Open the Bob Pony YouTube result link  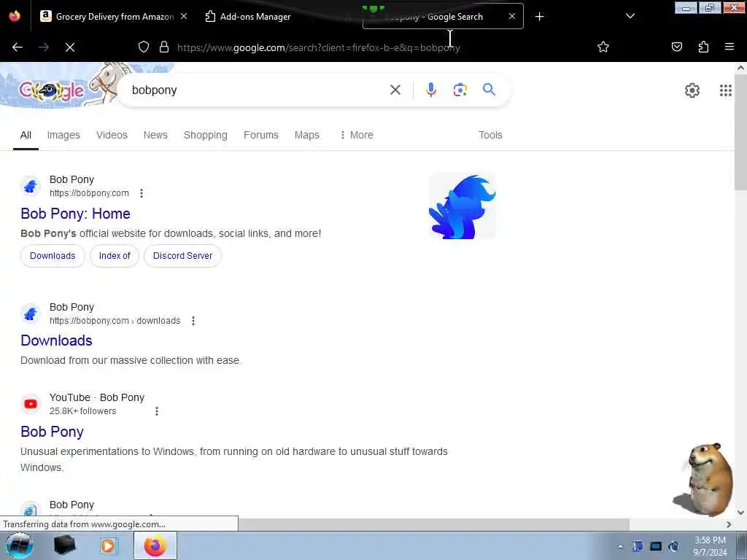tap(52, 432)
